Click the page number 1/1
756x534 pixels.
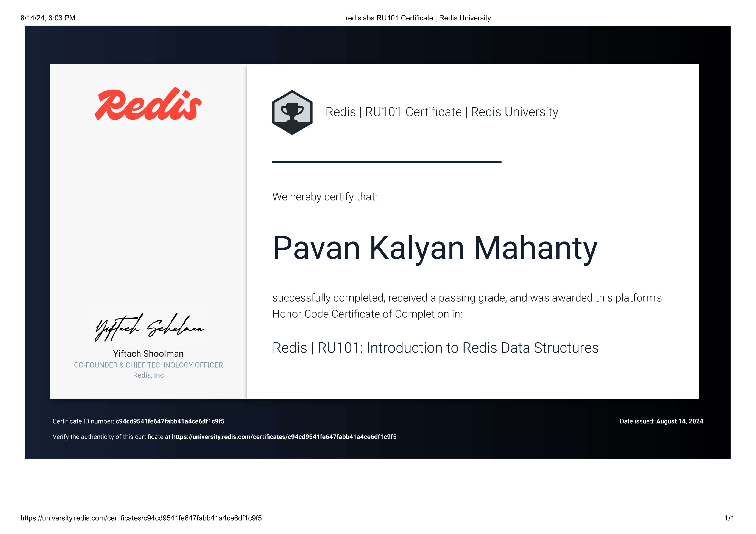coord(729,518)
